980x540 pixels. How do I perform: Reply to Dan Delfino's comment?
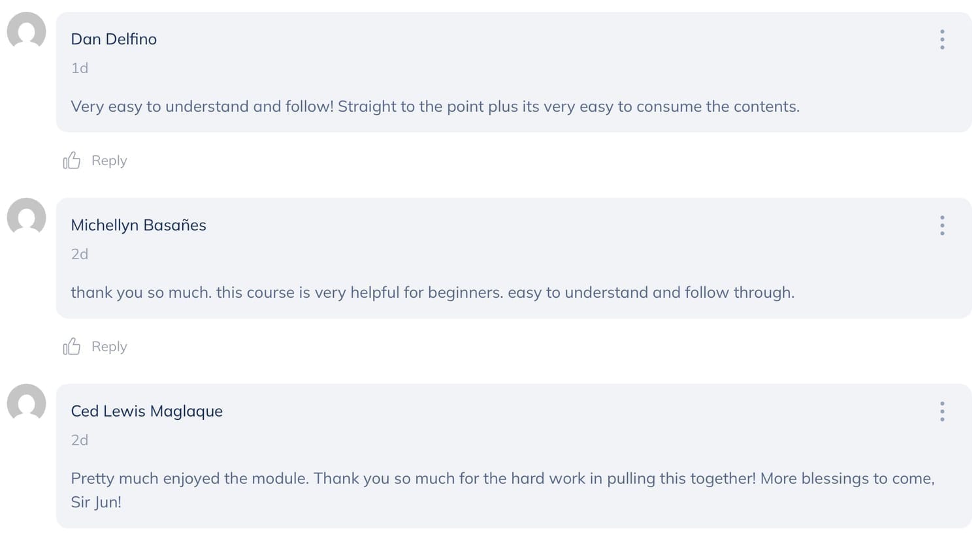tap(109, 161)
